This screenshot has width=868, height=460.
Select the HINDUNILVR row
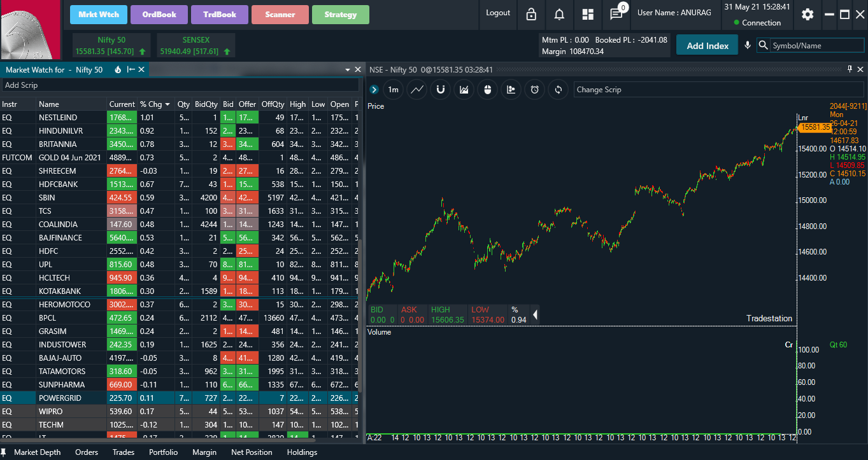click(180, 131)
